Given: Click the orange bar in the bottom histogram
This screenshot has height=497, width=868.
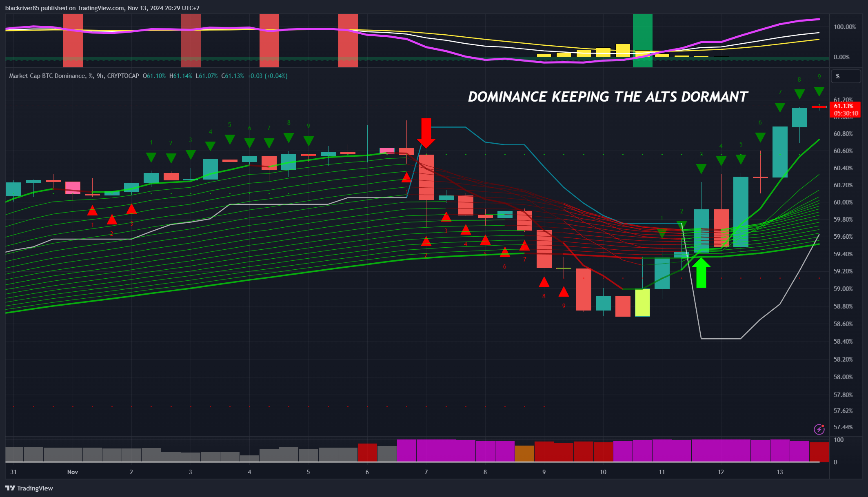Looking at the screenshot, I should [x=524, y=453].
